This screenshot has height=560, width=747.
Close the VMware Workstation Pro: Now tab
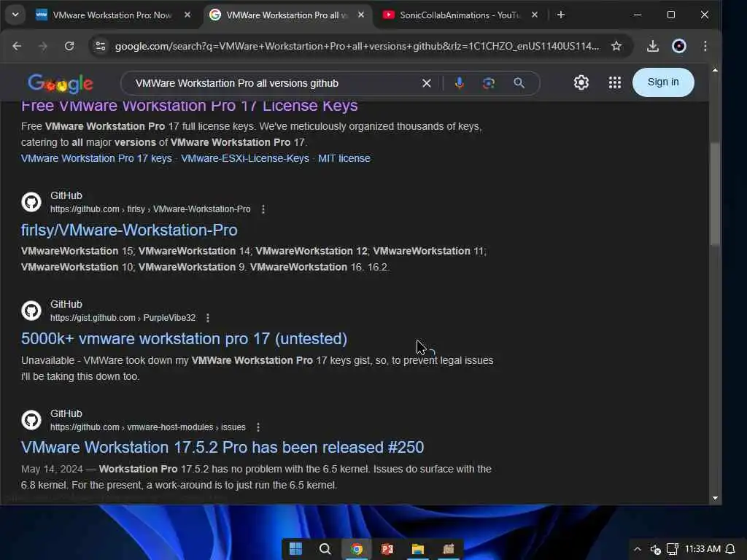click(187, 15)
